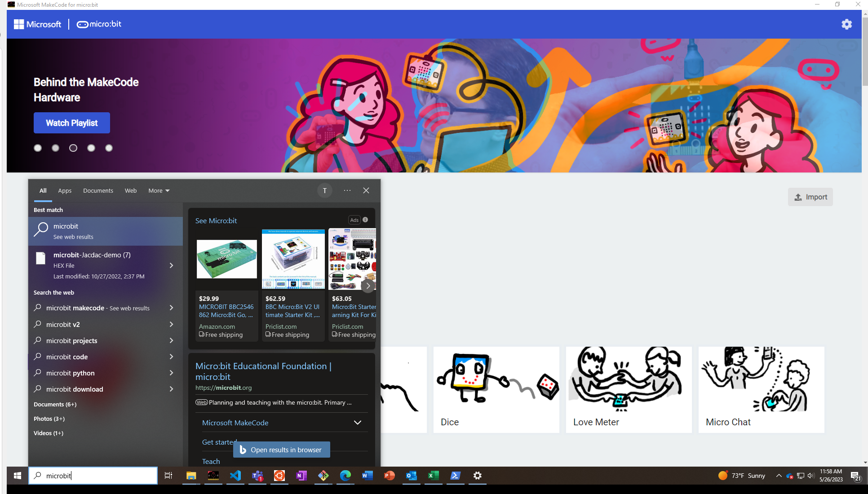Click the Windows Start button
The height and width of the screenshot is (494, 868).
17,476
